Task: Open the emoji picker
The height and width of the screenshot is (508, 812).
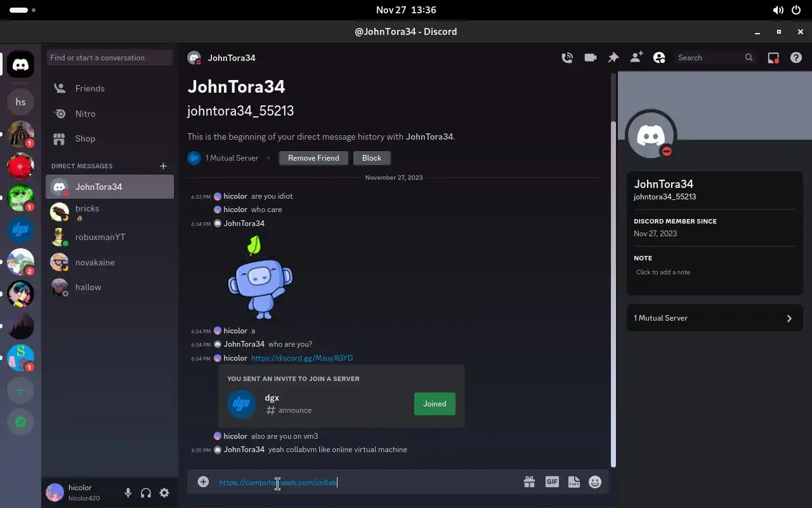Action: (x=595, y=482)
